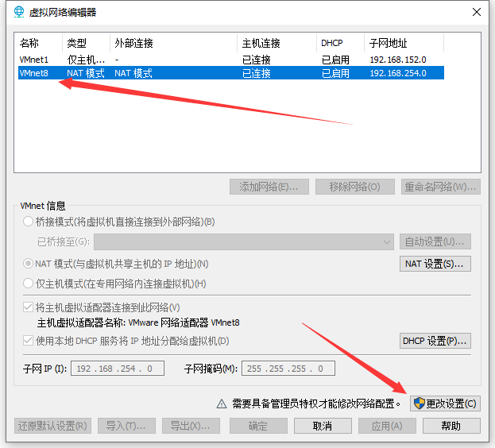Select the 桥接模式 radio button
This screenshot has height=448, width=495.
tap(28, 222)
